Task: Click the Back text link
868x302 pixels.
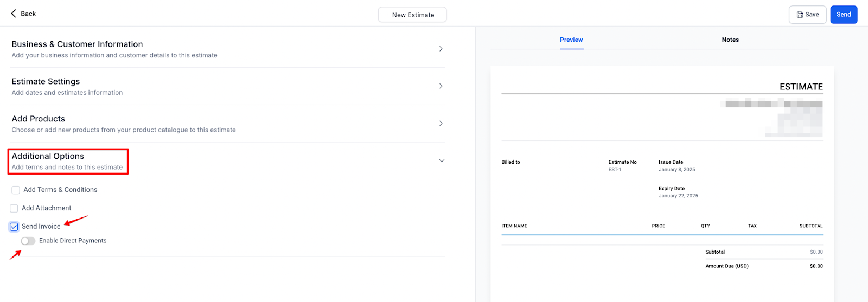Action: pyautogui.click(x=28, y=14)
